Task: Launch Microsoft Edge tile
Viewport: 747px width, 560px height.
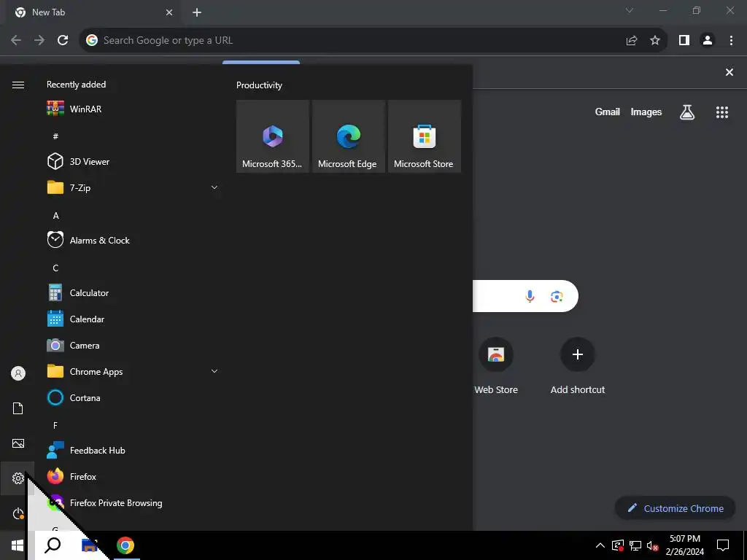Action: [348, 136]
